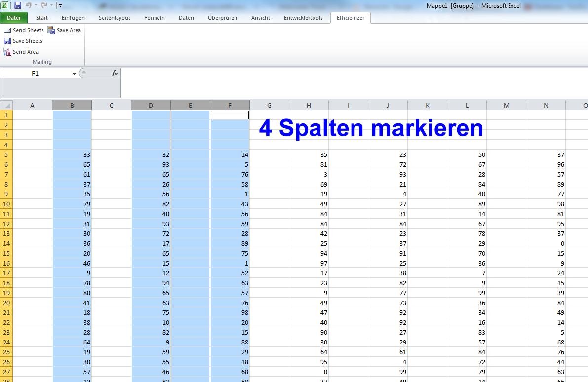The width and height of the screenshot is (588, 382).
Task: Switch to the Entwicklertools tab
Action: (x=303, y=18)
